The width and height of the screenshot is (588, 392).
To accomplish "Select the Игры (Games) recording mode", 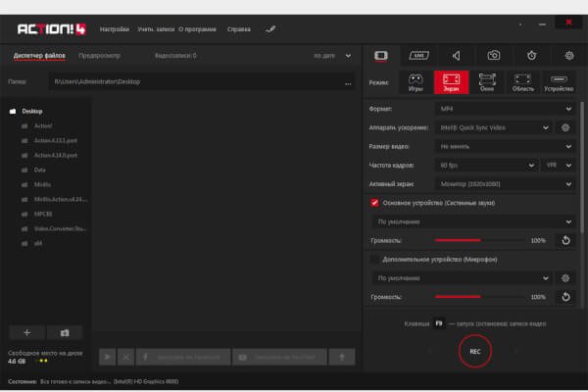I will (415, 82).
